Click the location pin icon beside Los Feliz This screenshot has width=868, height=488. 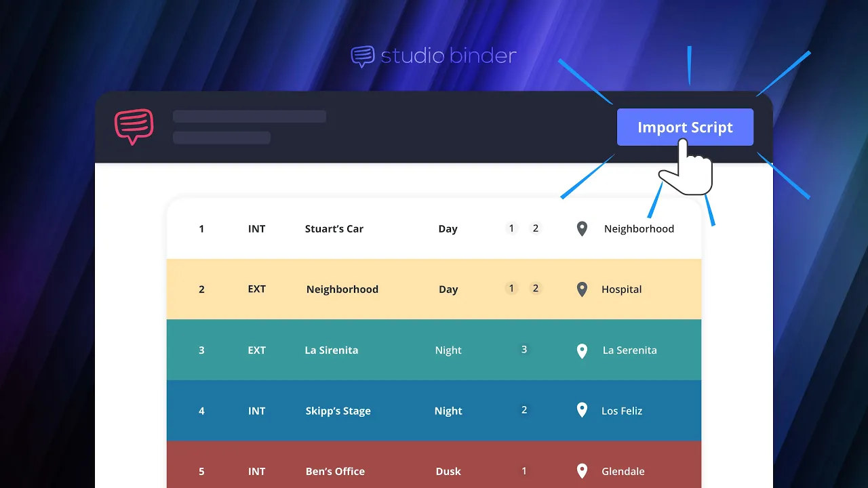coord(582,410)
